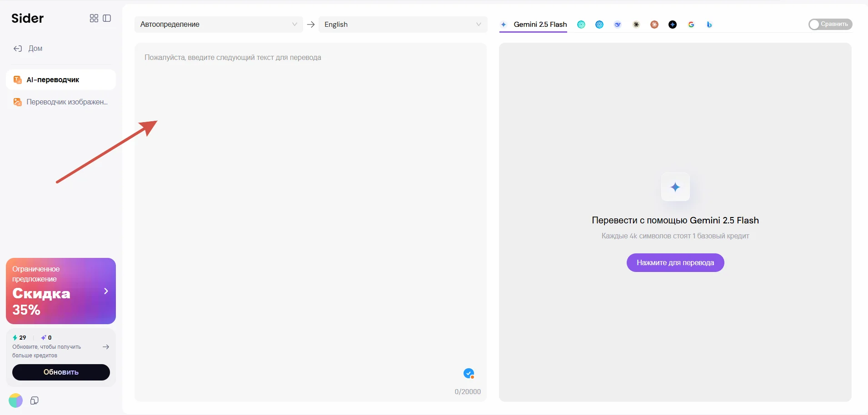Go back to Дом (Home)
The image size is (868, 415).
click(x=28, y=49)
